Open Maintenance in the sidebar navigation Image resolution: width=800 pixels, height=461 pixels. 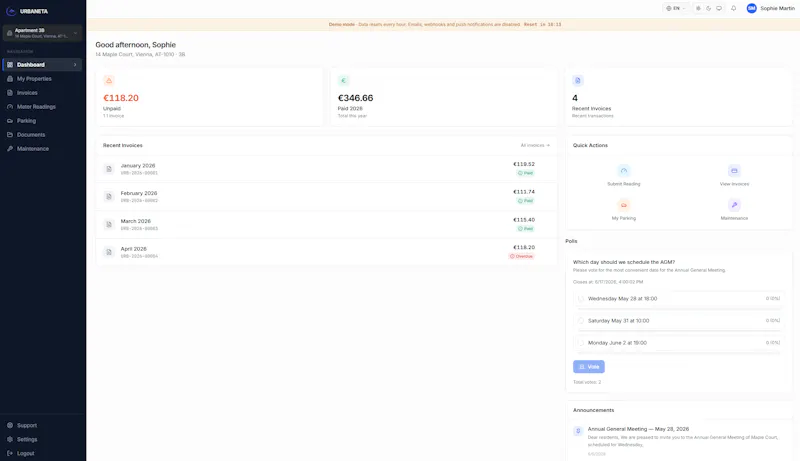tap(42, 149)
